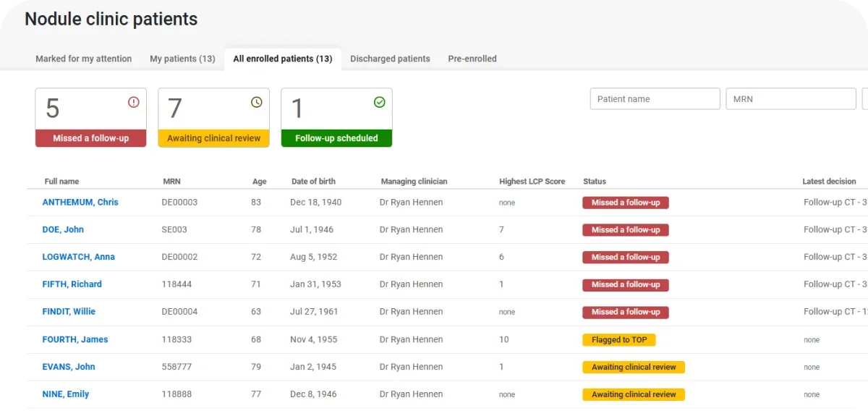The image size is (868, 416).
Task: Select the Discharged patients tab
Action: [x=390, y=59]
